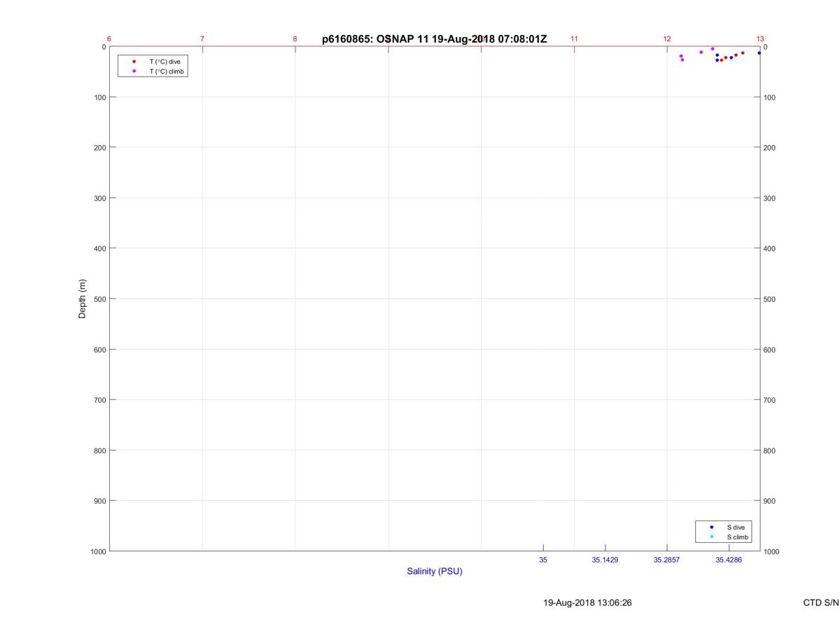Image resolution: width=840 pixels, height=620 pixels.
Task: Click the 500 tick on left depth axis
Action: point(100,299)
